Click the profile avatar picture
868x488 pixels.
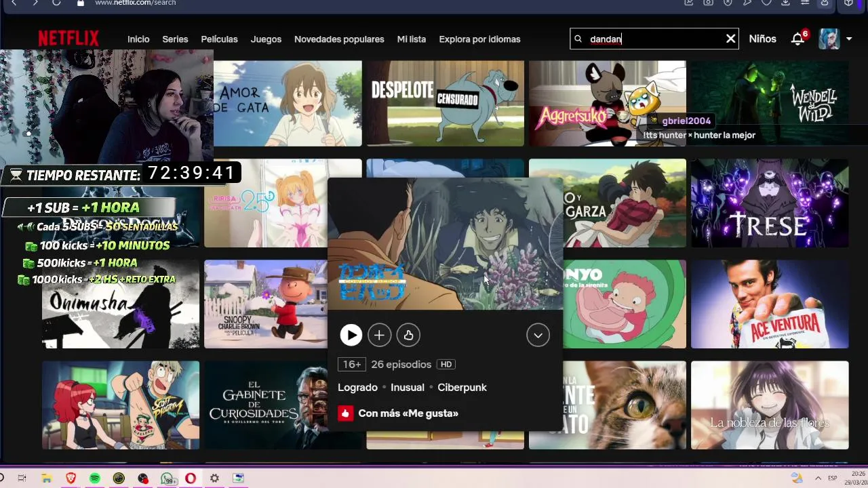tap(829, 39)
